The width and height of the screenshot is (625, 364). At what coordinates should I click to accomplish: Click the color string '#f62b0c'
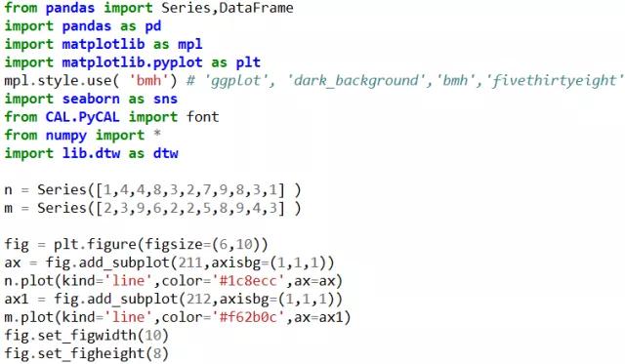248,317
